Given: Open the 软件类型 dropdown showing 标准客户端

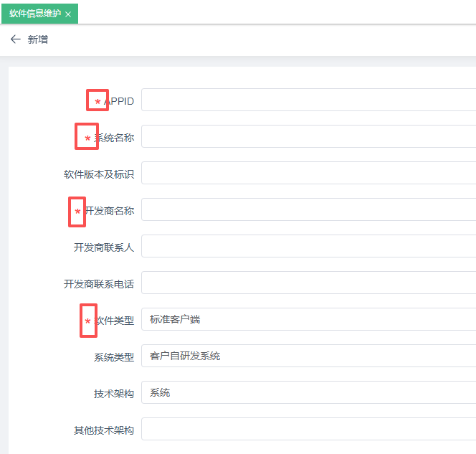Looking at the screenshot, I should click(308, 319).
